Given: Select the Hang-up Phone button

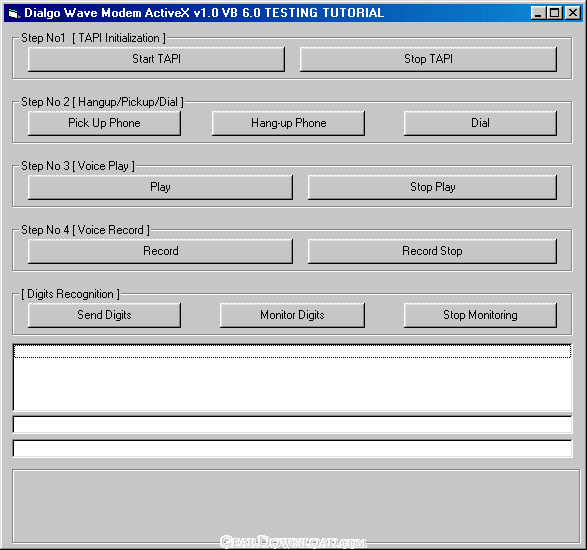Looking at the screenshot, I should click(x=288, y=123).
